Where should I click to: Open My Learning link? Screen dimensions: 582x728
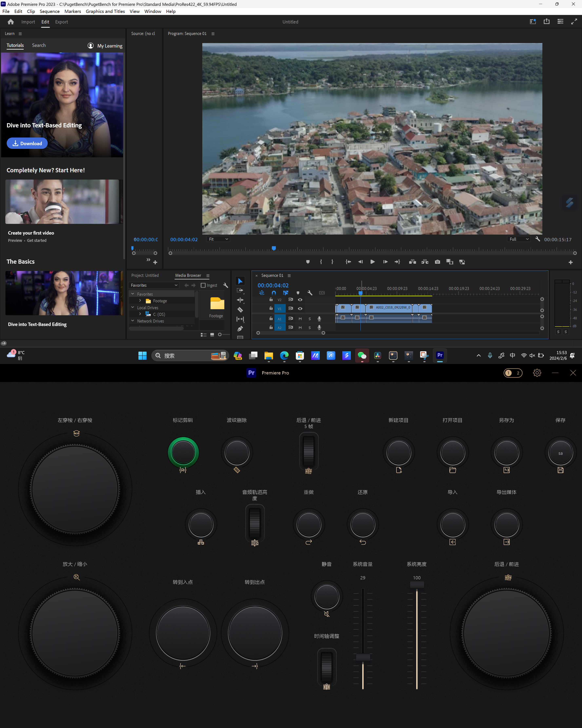(105, 45)
